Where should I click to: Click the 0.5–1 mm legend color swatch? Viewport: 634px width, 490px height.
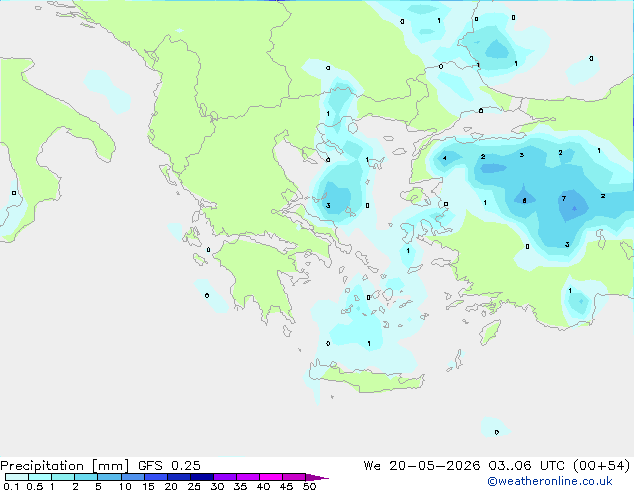point(40,477)
